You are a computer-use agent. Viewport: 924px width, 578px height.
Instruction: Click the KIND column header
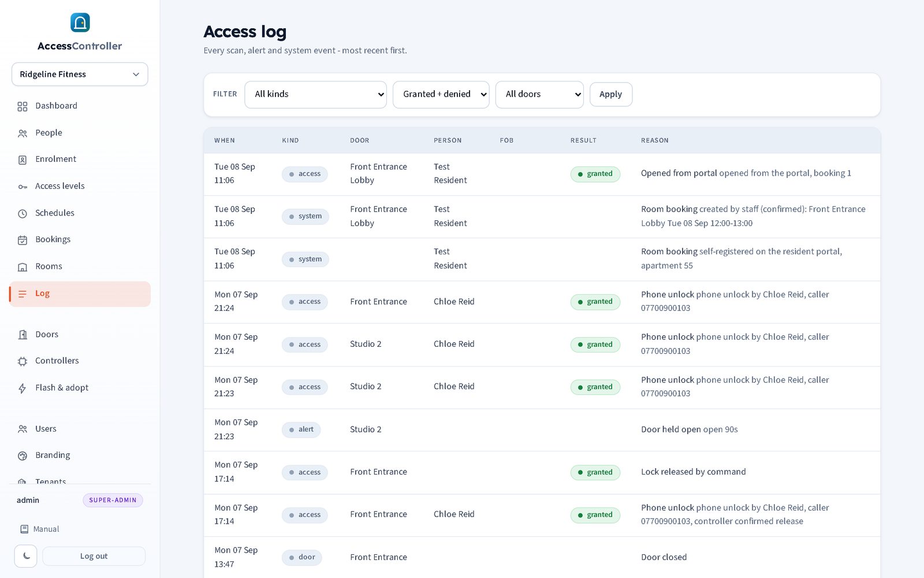[x=290, y=140]
